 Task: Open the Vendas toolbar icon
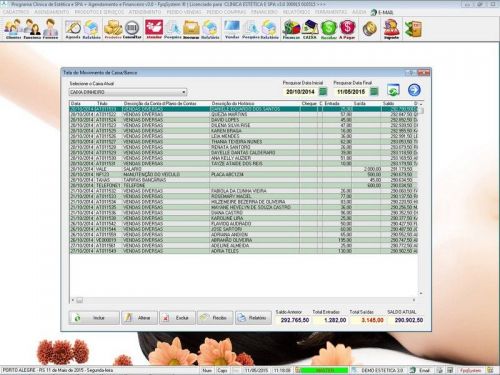click(x=232, y=29)
